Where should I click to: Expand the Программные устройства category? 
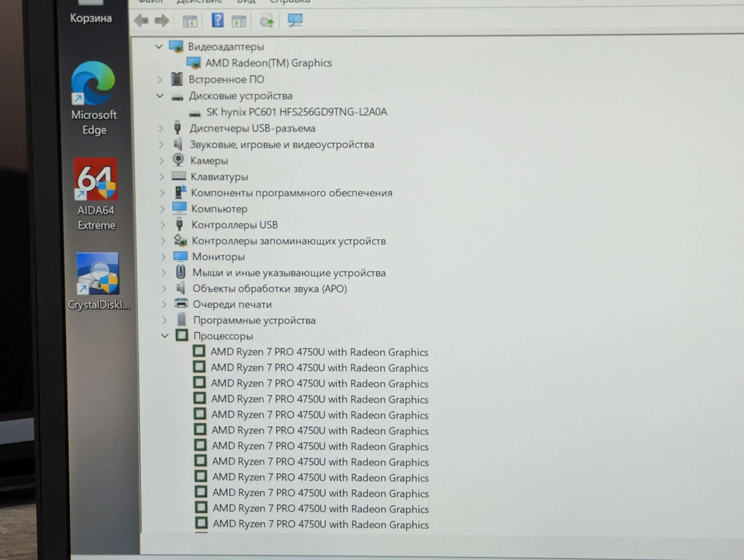pyautogui.click(x=164, y=320)
